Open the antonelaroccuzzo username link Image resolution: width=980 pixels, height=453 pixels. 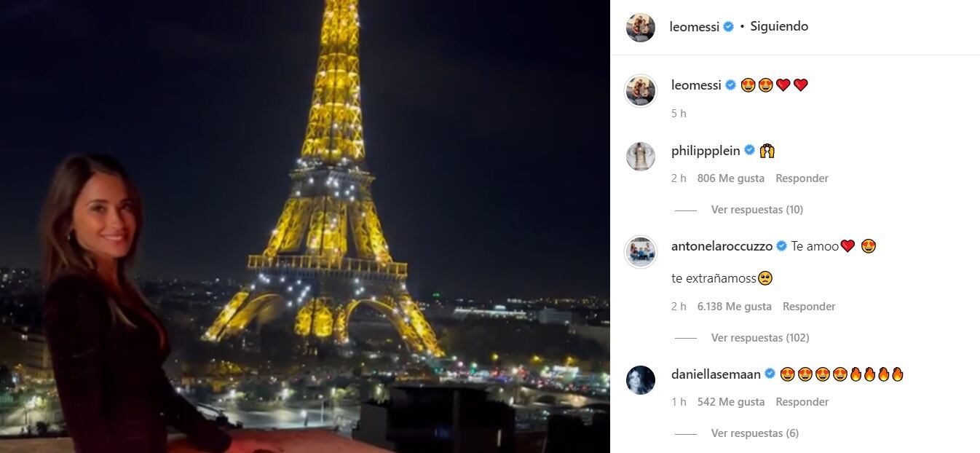[722, 246]
